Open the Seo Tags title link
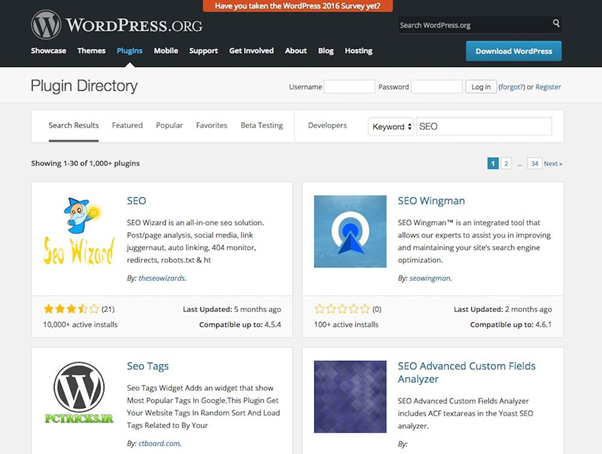Image resolution: width=602 pixels, height=454 pixels. pos(148,366)
